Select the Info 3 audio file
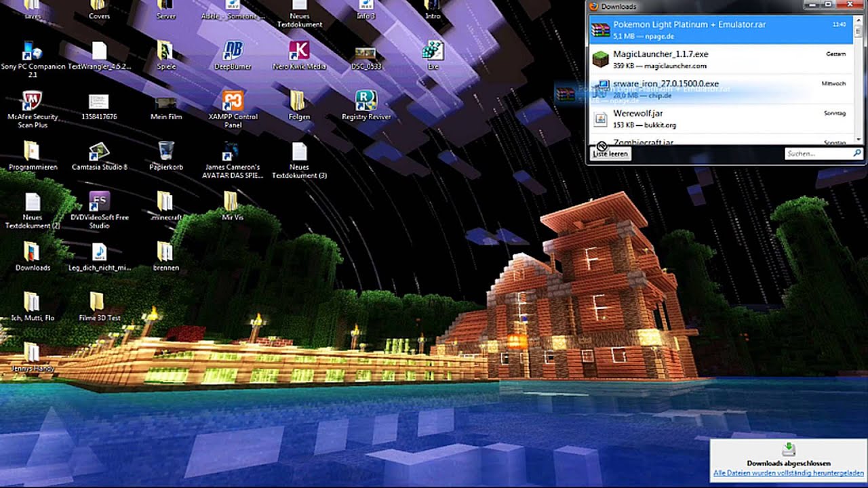 click(366, 10)
